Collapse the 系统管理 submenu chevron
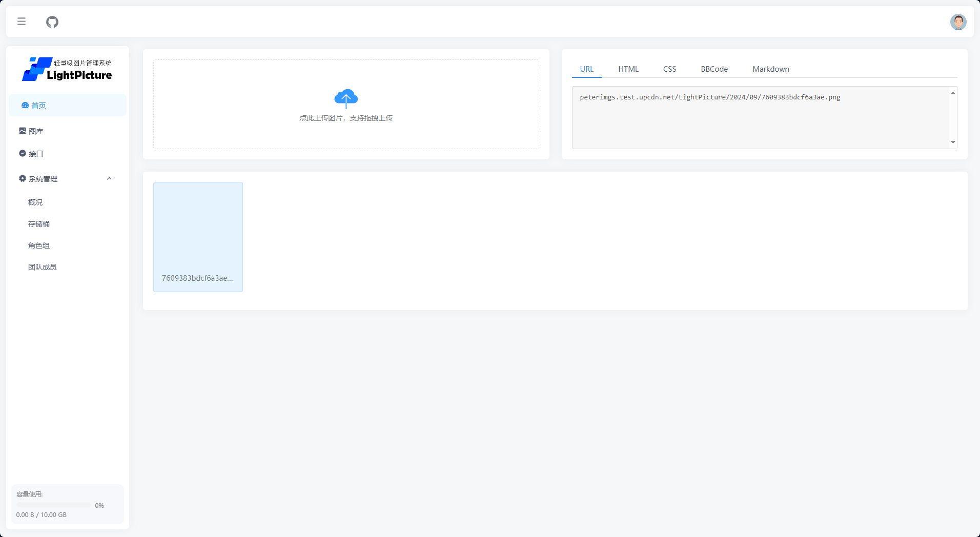This screenshot has width=980, height=537. tap(109, 179)
